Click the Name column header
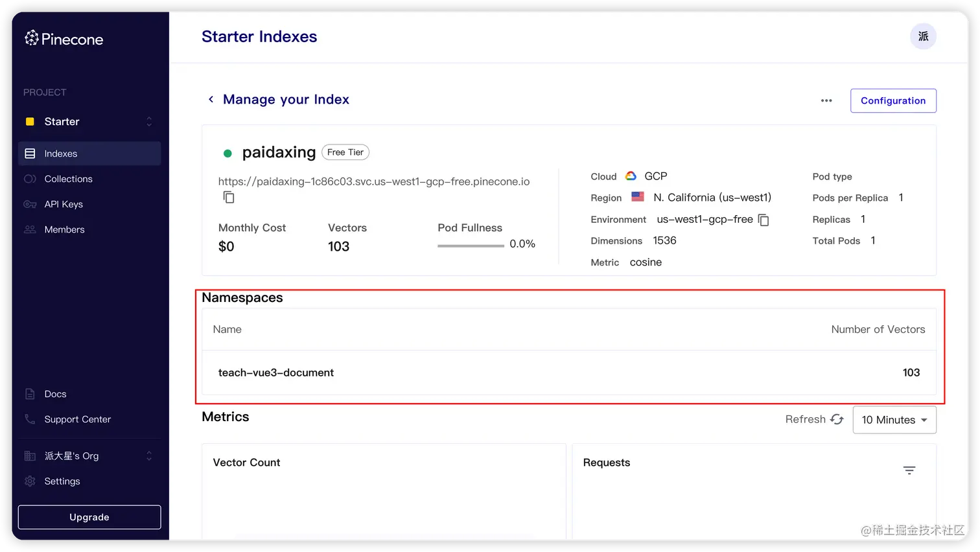 point(227,329)
